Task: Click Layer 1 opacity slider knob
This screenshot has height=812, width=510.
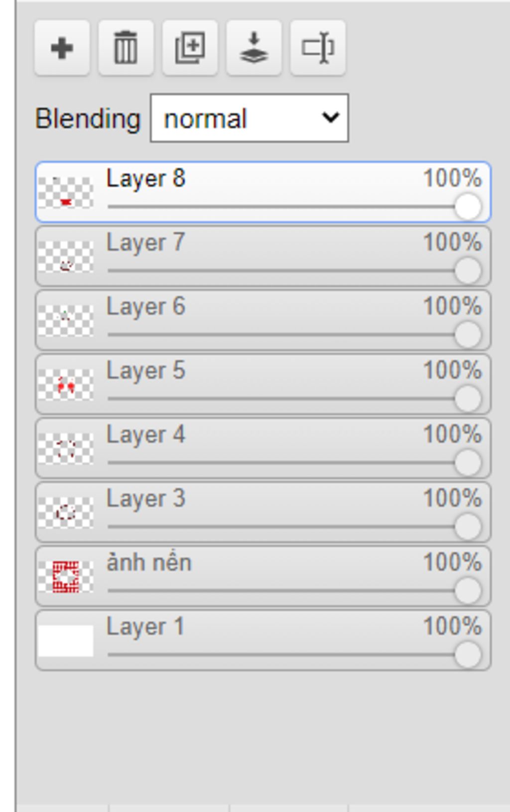Action: (x=468, y=655)
